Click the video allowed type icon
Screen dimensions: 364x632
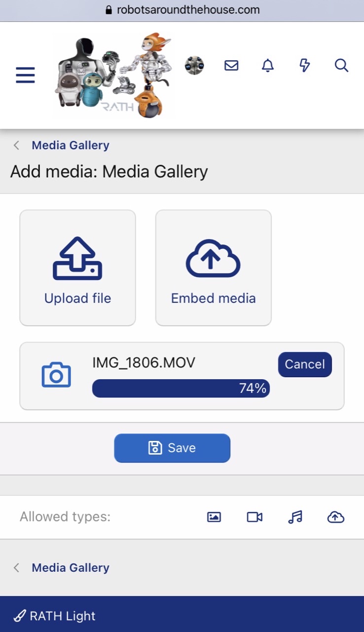coord(255,517)
